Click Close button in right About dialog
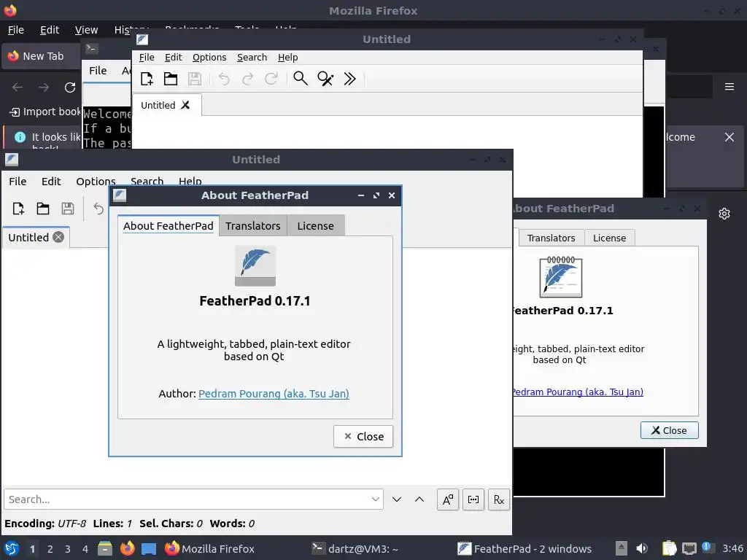The image size is (747, 560). [670, 430]
